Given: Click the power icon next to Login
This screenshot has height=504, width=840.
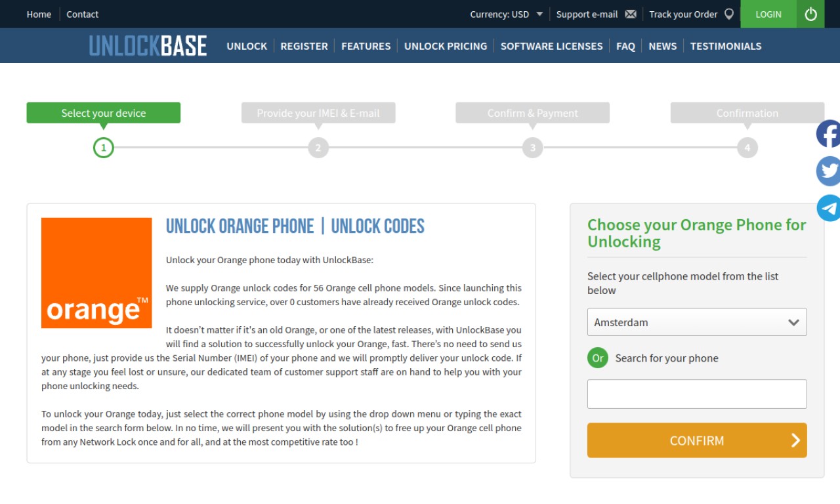Looking at the screenshot, I should coord(810,14).
